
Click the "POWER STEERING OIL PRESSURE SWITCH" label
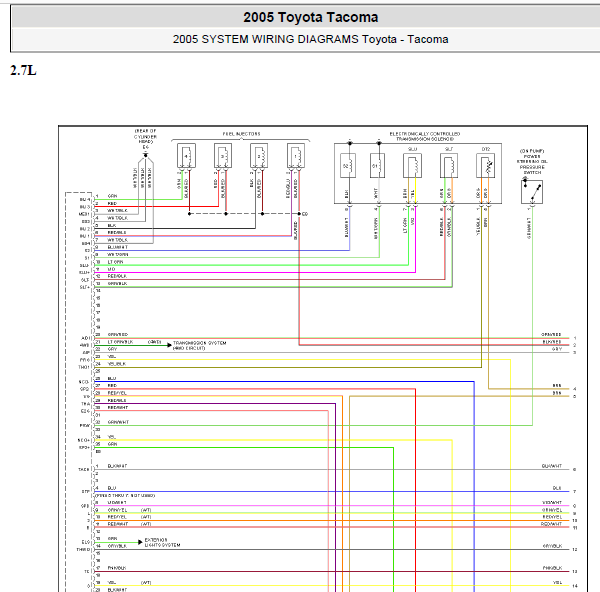(532, 164)
